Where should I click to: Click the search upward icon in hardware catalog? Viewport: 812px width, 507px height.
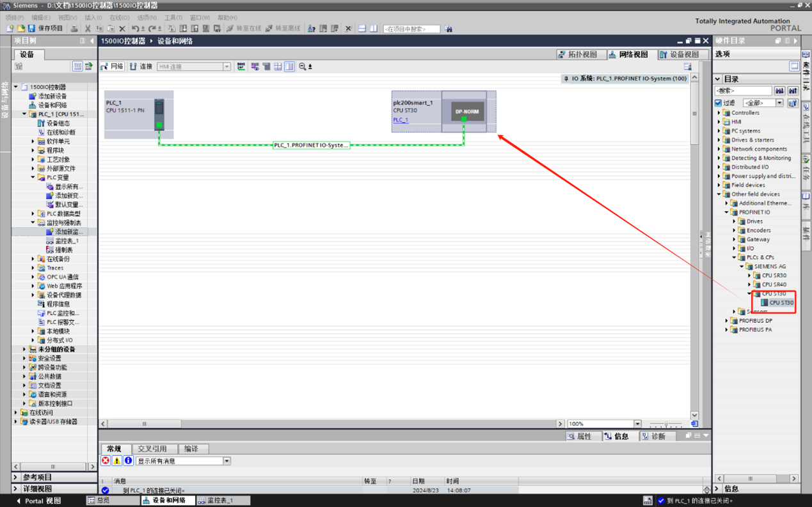[x=793, y=91]
